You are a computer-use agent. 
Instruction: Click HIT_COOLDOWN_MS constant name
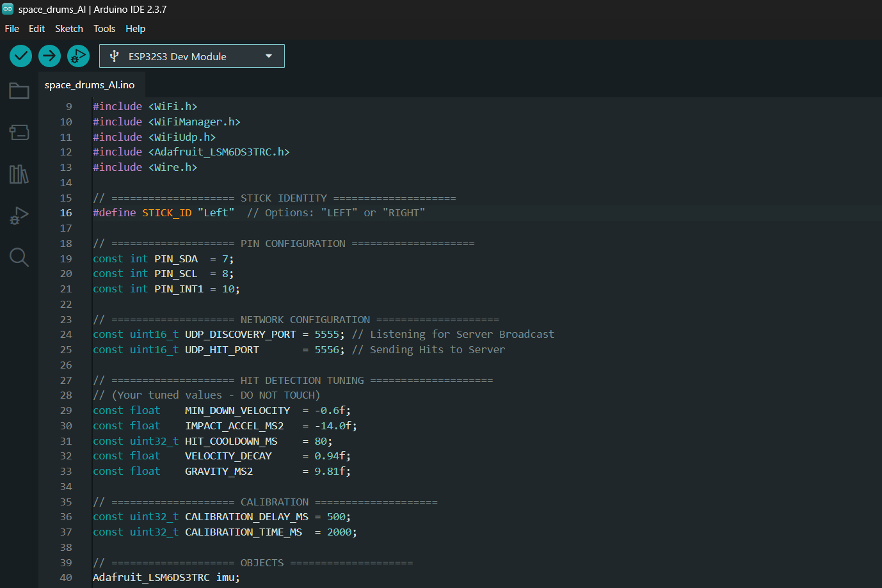pyautogui.click(x=231, y=441)
